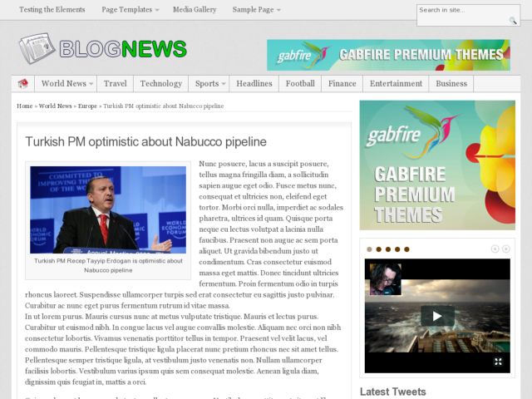Open the Finance category
532x399 pixels.
point(342,83)
